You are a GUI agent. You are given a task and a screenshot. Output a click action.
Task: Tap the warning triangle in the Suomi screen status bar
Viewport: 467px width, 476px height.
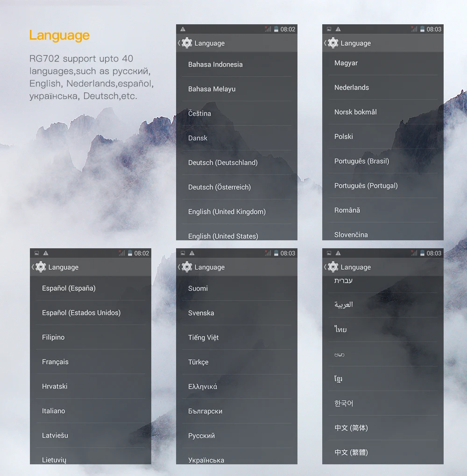click(x=192, y=253)
